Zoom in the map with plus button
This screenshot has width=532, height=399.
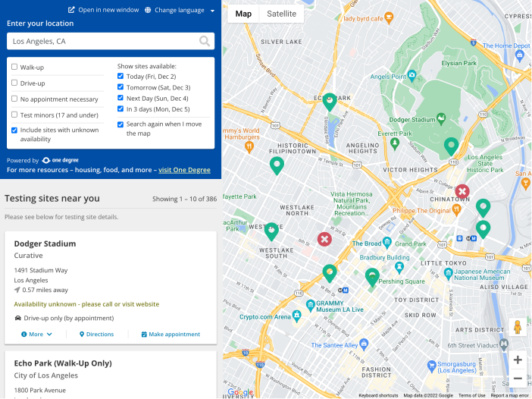tap(518, 360)
